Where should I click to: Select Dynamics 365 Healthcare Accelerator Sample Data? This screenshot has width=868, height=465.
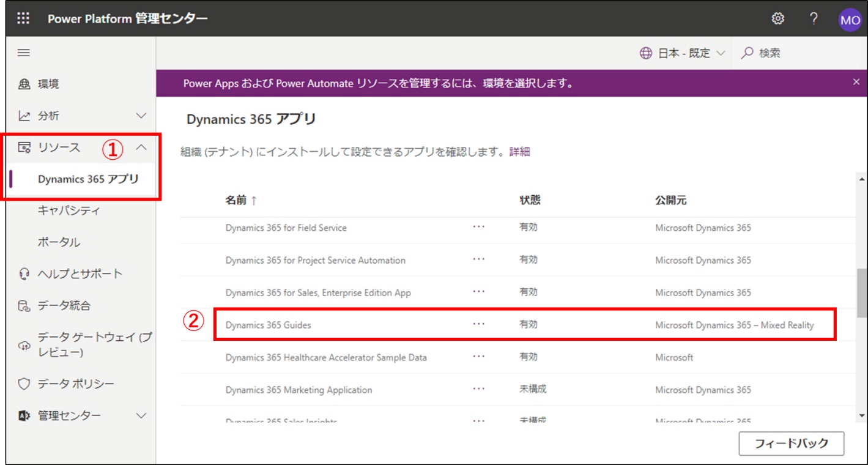[x=326, y=357]
